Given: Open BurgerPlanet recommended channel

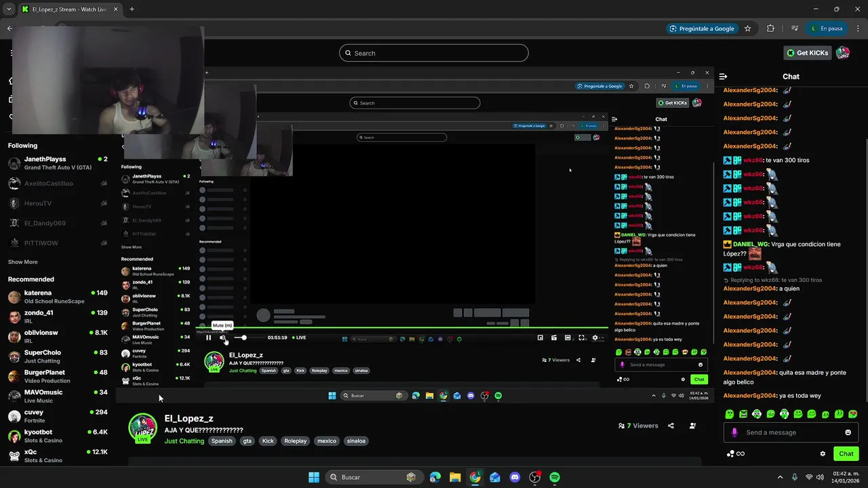Looking at the screenshot, I should [x=58, y=376].
